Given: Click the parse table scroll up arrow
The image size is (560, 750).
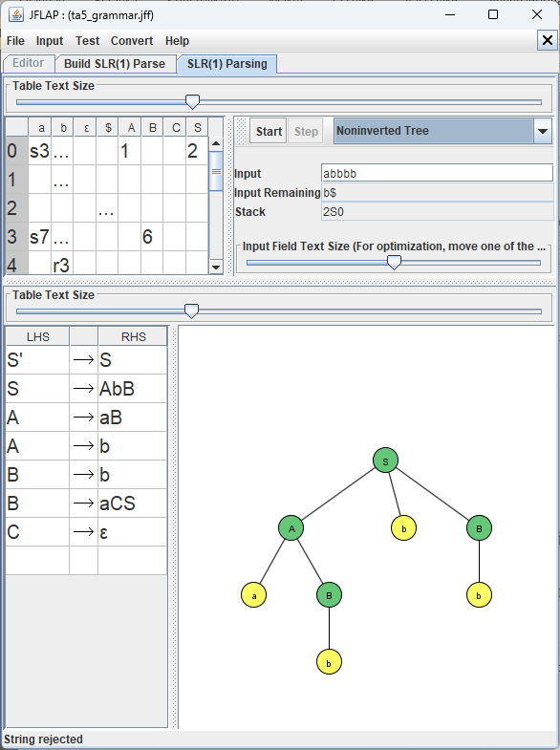Looking at the screenshot, I should click(x=216, y=143).
